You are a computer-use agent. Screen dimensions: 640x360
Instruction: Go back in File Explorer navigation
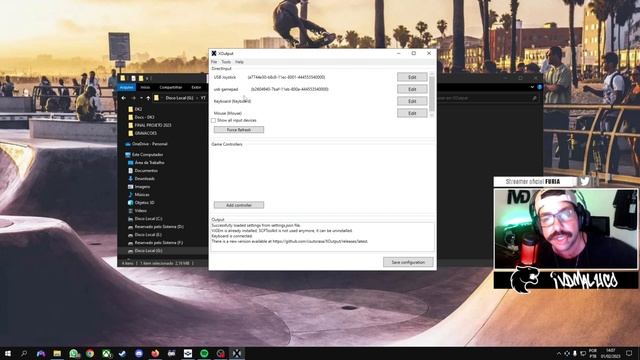point(124,98)
